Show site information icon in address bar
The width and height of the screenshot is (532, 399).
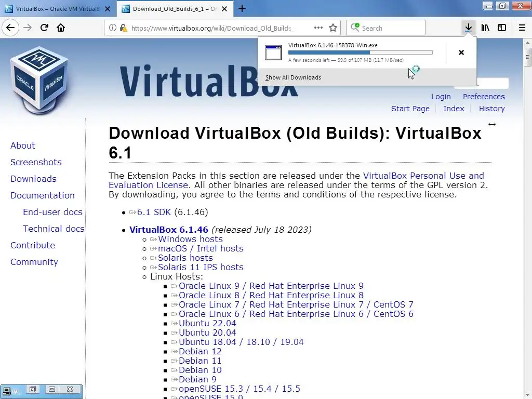(x=113, y=28)
